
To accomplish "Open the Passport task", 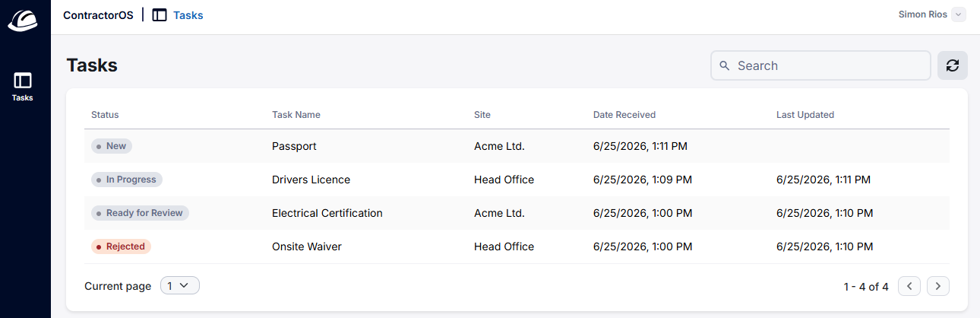I will (294, 146).
